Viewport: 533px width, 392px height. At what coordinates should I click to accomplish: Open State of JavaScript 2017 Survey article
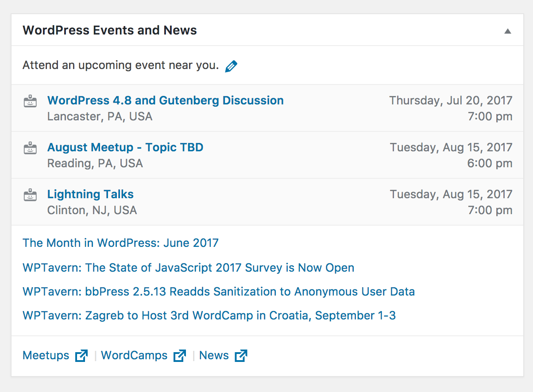(189, 268)
